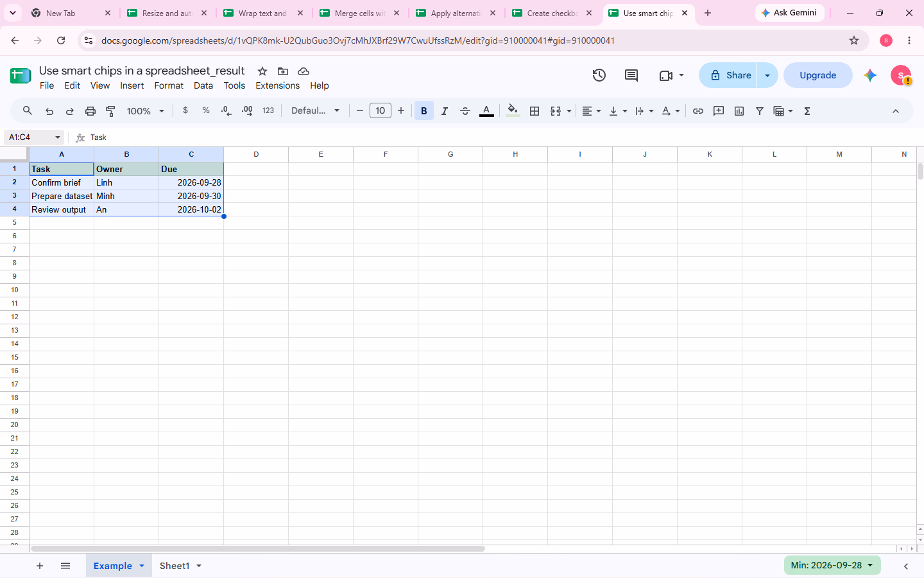Select the cell containing Prepare dataset

click(62, 196)
